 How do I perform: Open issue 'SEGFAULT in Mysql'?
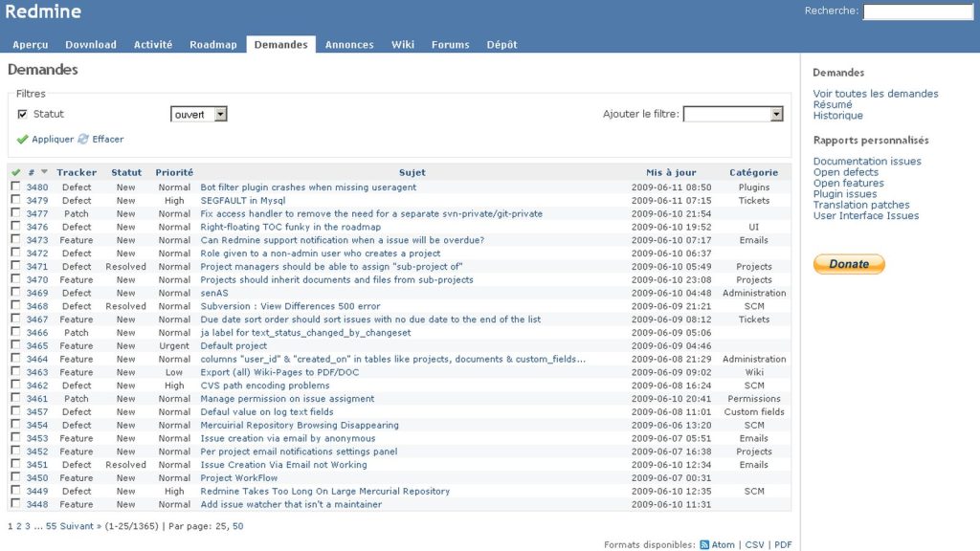[242, 201]
